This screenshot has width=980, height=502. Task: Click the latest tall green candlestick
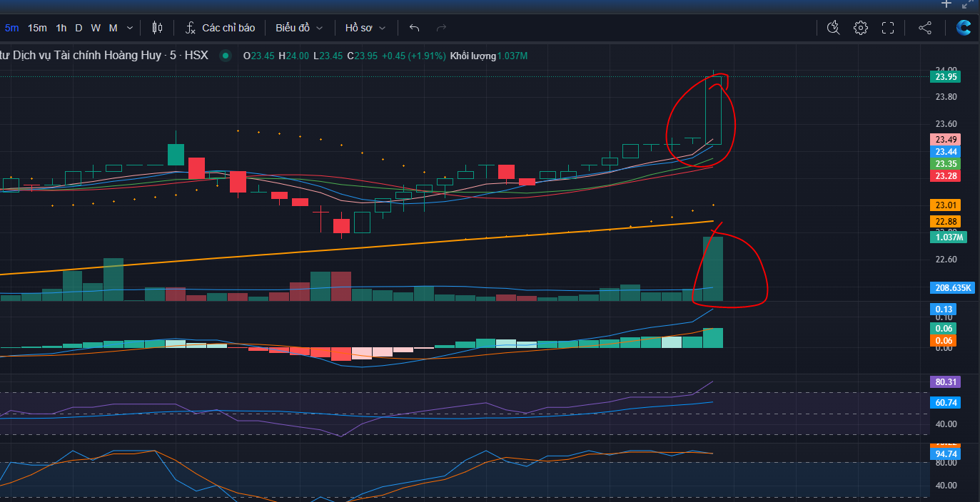(x=713, y=110)
